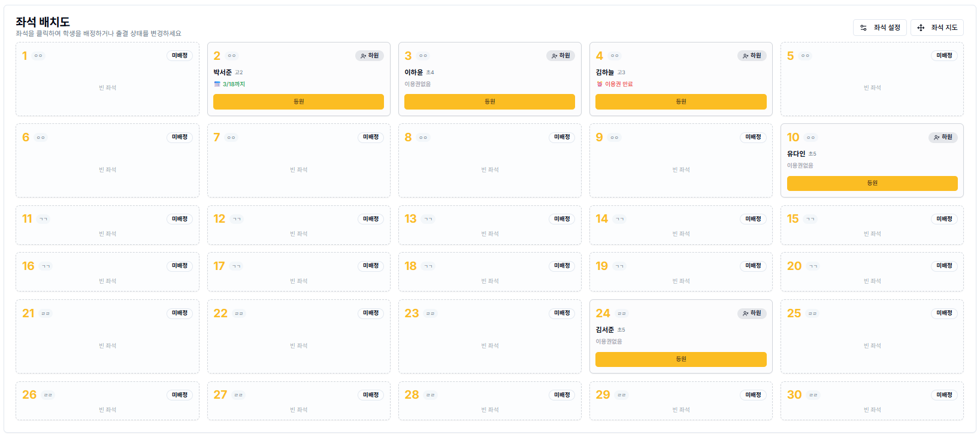Mark 김하늘 as 등원

tap(680, 102)
